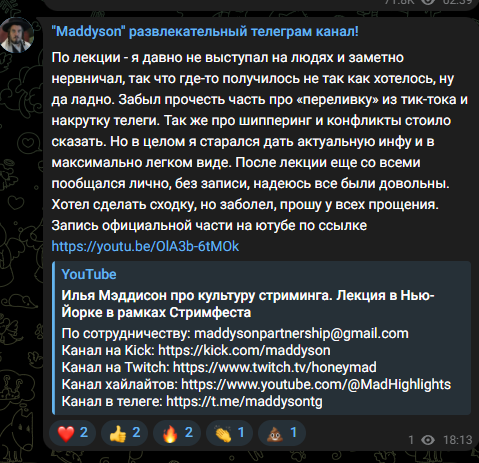Click the eye views icon at 18:13
The image size is (479, 463).
pyautogui.click(x=428, y=440)
